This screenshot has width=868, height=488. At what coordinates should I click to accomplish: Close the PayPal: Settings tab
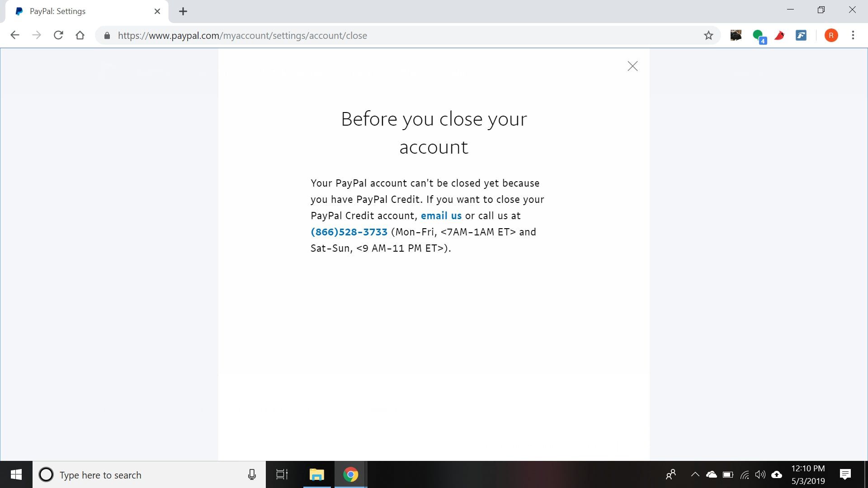(x=157, y=11)
